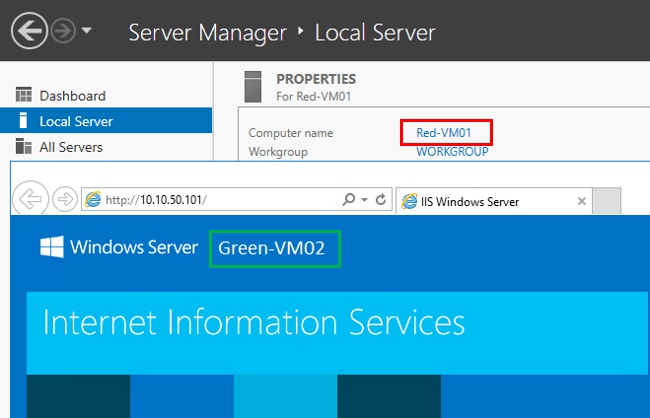Click the All Servers icon
Image resolution: width=650 pixels, height=418 pixels.
[24, 147]
